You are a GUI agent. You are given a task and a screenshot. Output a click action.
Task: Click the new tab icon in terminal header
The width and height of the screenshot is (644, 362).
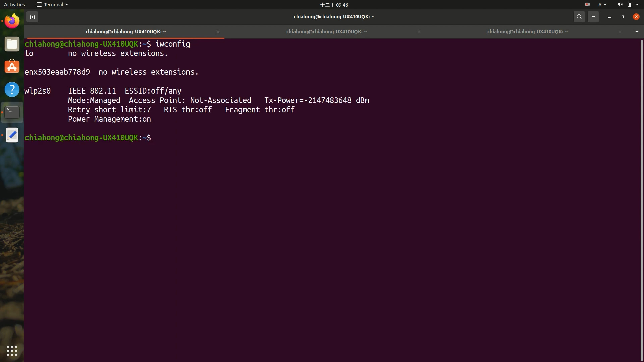click(x=32, y=17)
